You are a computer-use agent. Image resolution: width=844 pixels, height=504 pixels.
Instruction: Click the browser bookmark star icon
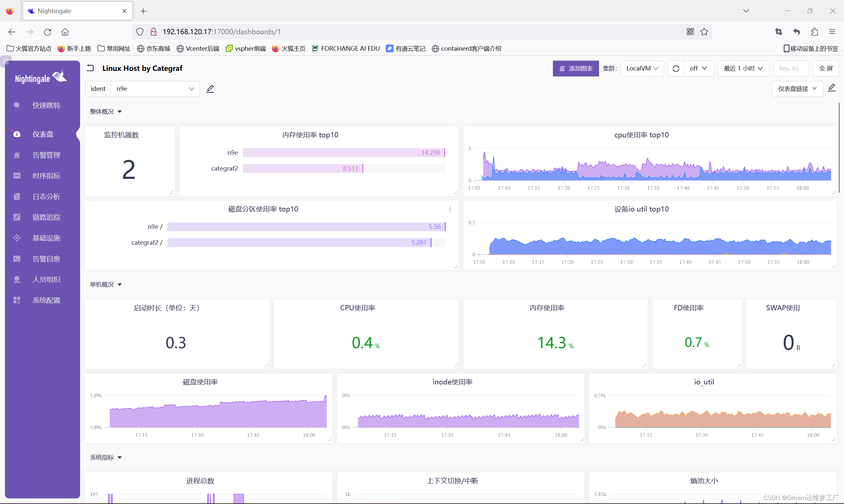click(x=704, y=32)
